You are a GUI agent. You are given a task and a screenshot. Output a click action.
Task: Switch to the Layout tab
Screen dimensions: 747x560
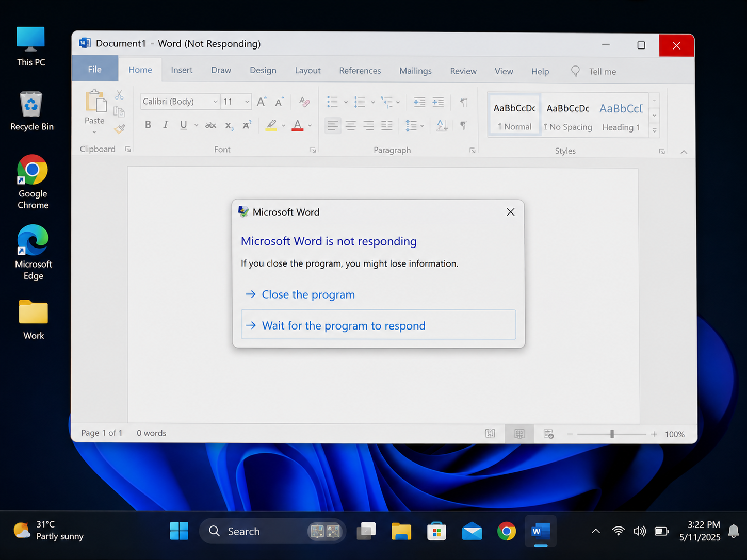307,71
